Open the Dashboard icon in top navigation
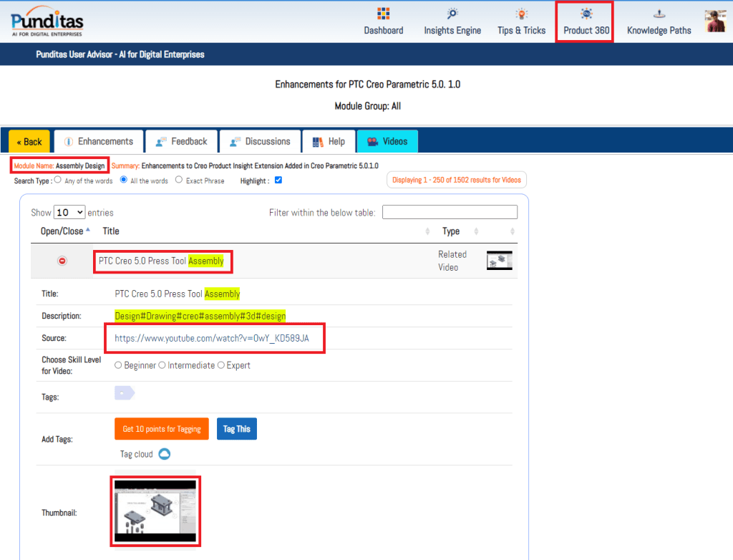The height and width of the screenshot is (560, 733). pos(383,14)
